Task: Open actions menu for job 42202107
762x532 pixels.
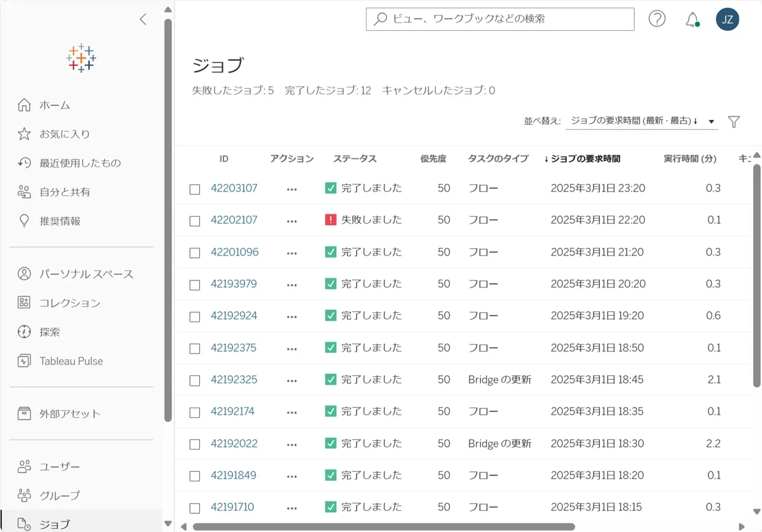Action: (x=292, y=221)
